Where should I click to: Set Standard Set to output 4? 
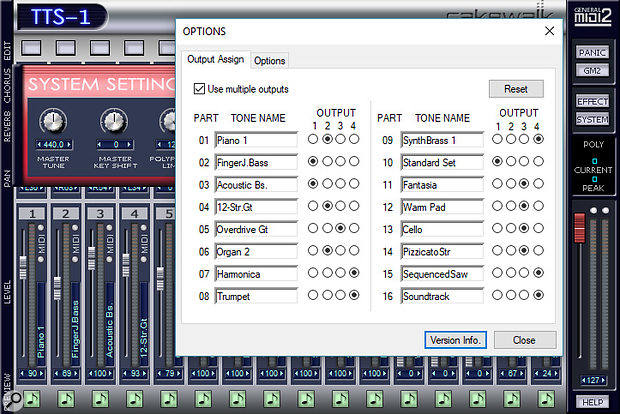pos(538,161)
